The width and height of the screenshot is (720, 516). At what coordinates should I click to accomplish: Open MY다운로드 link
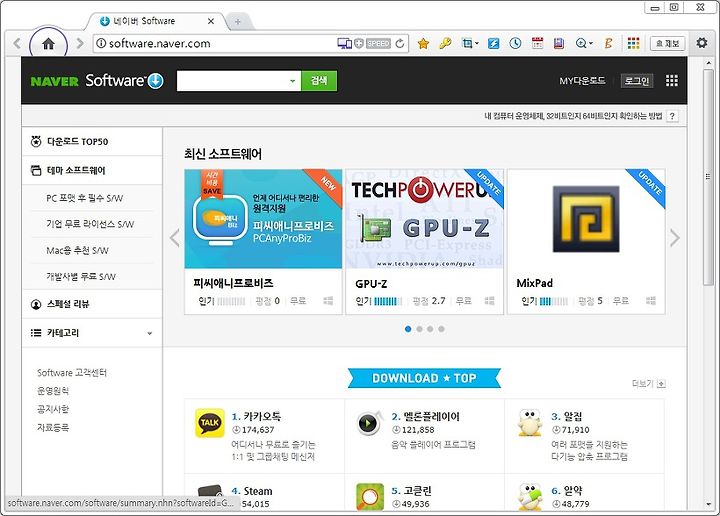(582, 81)
